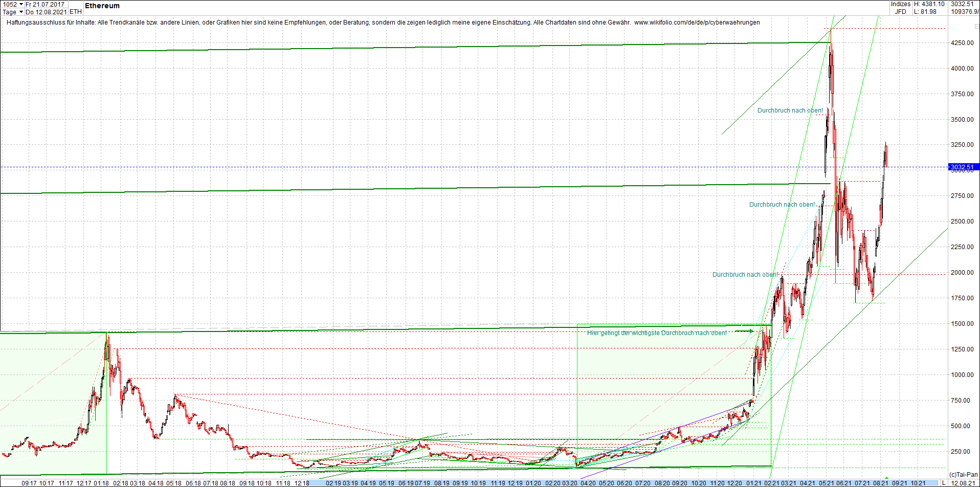Screen dimensions: 980x487
Task: Click the Ethereum chart title
Action: [x=102, y=6]
